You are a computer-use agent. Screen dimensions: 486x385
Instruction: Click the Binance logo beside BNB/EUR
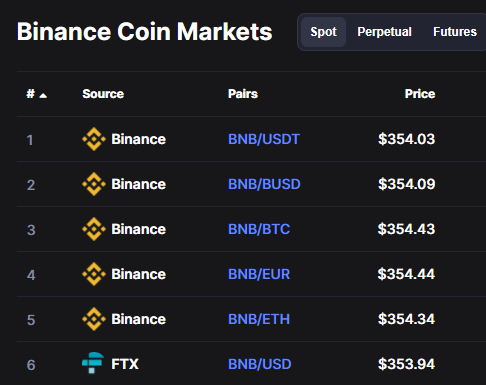pos(94,274)
